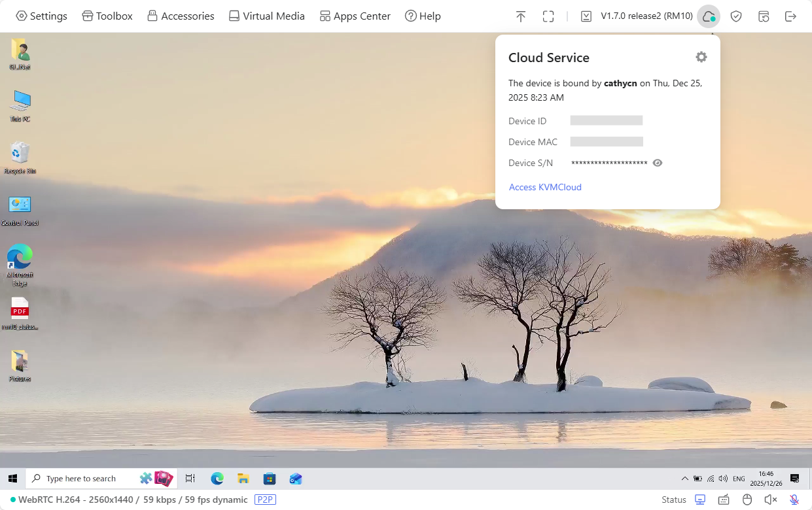Image resolution: width=812 pixels, height=510 pixels.
Task: Open the Accessories menu
Action: pyautogui.click(x=181, y=16)
